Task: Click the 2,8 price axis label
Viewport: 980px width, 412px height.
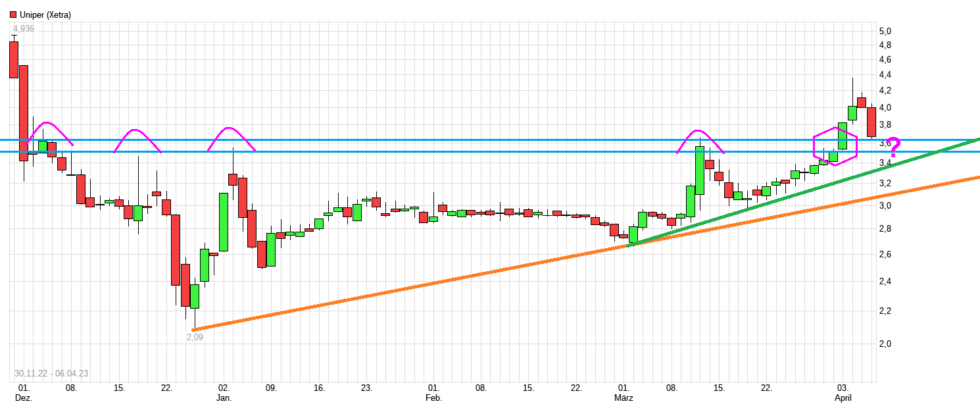Action: pyautogui.click(x=885, y=228)
